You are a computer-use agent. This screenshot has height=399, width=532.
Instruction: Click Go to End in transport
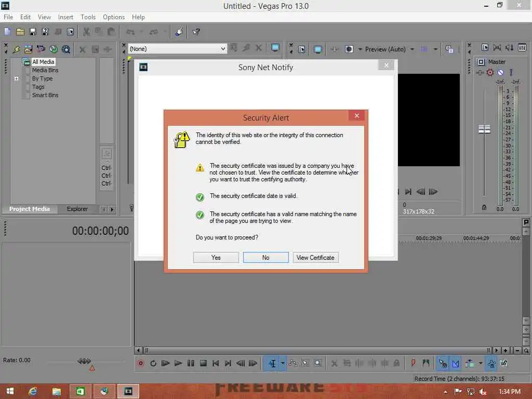pos(228,363)
